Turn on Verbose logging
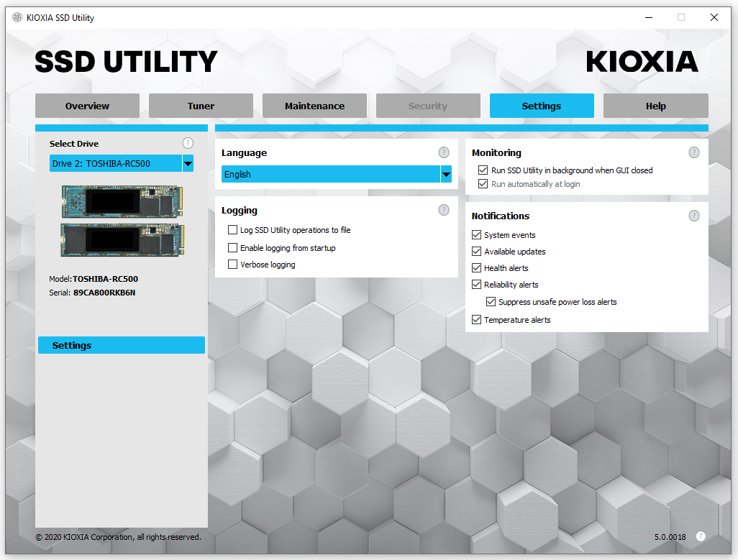Image resolution: width=738 pixels, height=560 pixels. pos(232,265)
